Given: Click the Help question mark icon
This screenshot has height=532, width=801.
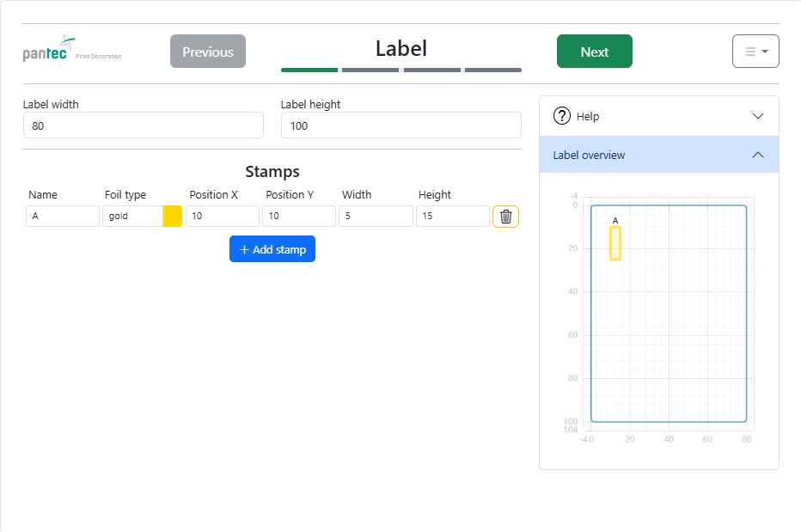Looking at the screenshot, I should click(x=562, y=116).
